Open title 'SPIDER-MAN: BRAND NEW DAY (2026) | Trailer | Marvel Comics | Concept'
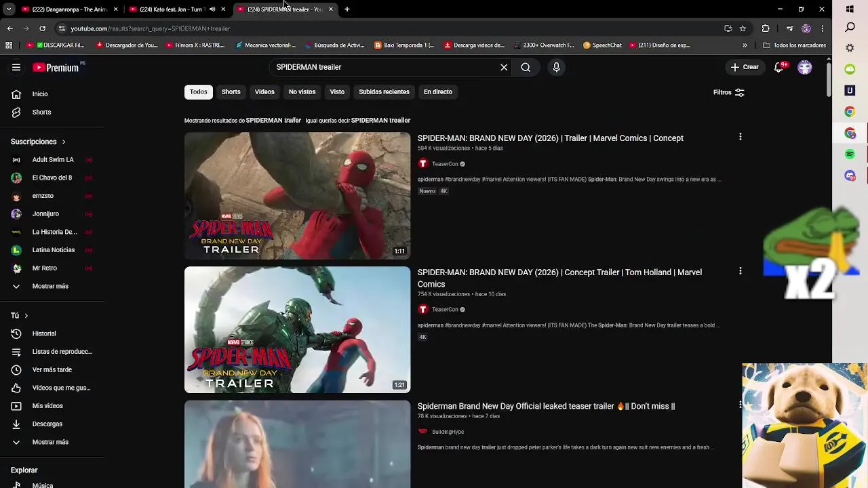Screen dimensions: 868x488 (551, 138)
